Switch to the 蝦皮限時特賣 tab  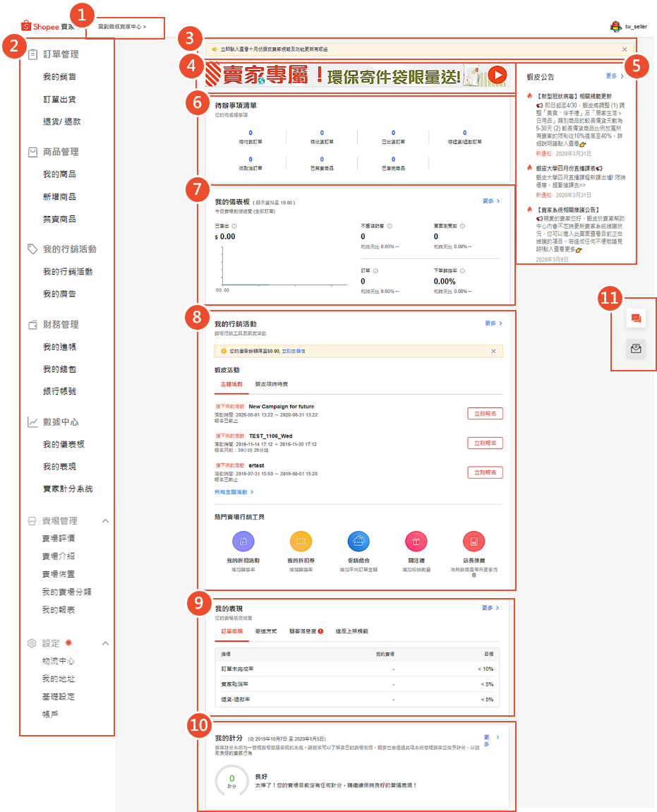tap(272, 384)
